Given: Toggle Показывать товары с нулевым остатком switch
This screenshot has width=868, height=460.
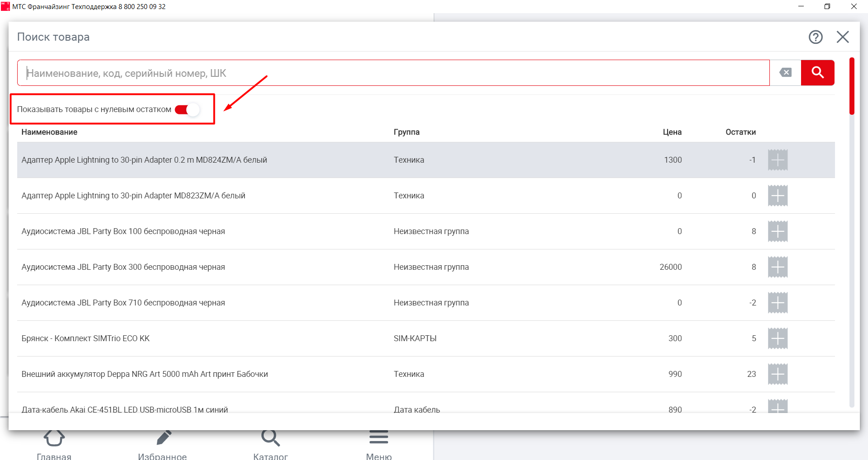Looking at the screenshot, I should click(x=187, y=109).
